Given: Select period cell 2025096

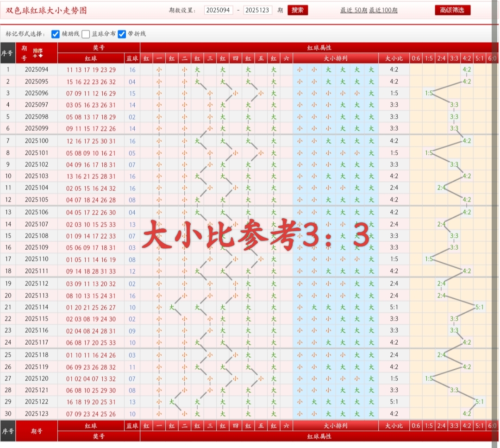Looking at the screenshot, I should tap(37, 93).
